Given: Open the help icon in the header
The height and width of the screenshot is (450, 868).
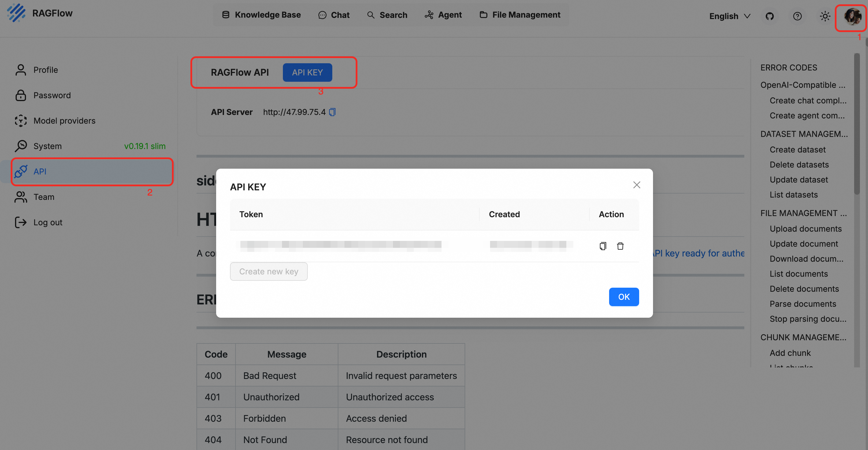Looking at the screenshot, I should pyautogui.click(x=797, y=16).
